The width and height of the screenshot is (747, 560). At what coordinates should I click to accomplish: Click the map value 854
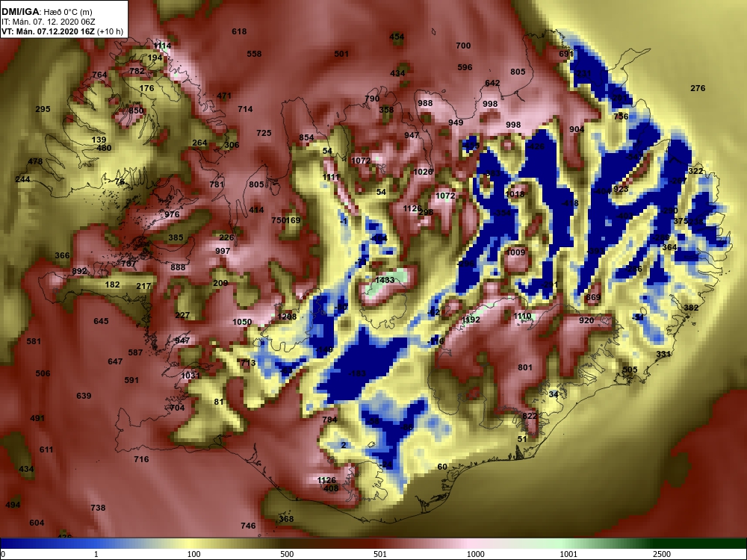[306, 137]
